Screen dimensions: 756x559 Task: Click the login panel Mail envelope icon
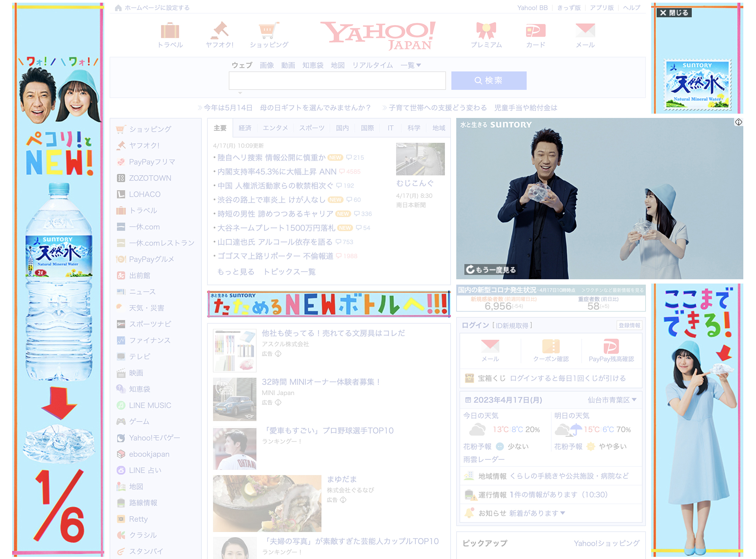[x=490, y=346]
